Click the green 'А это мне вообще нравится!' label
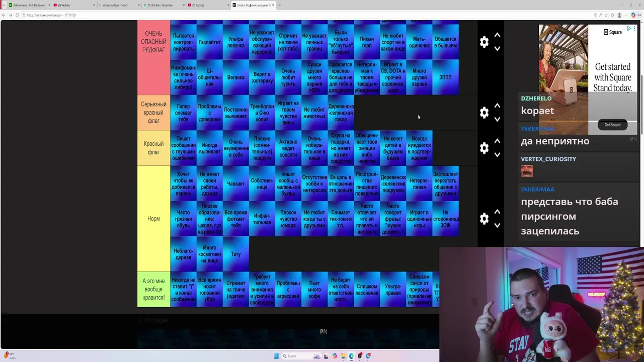The image size is (644, 362). pyautogui.click(x=153, y=290)
